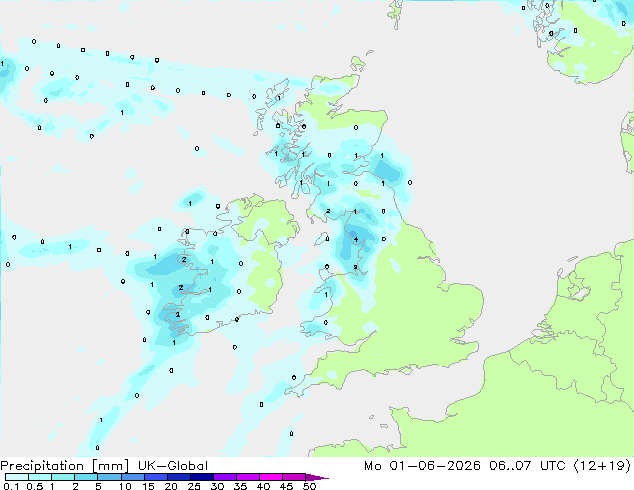Viewport: 634px width, 490px height.
Task: Click the 5 to 10 mm legend swatch
Action: point(109,477)
